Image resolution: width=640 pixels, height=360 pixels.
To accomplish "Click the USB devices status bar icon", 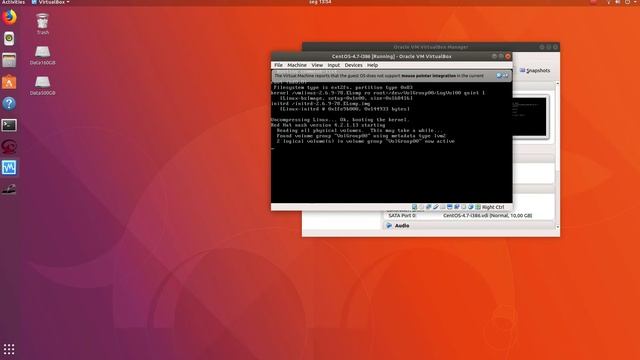I will click(x=436, y=207).
